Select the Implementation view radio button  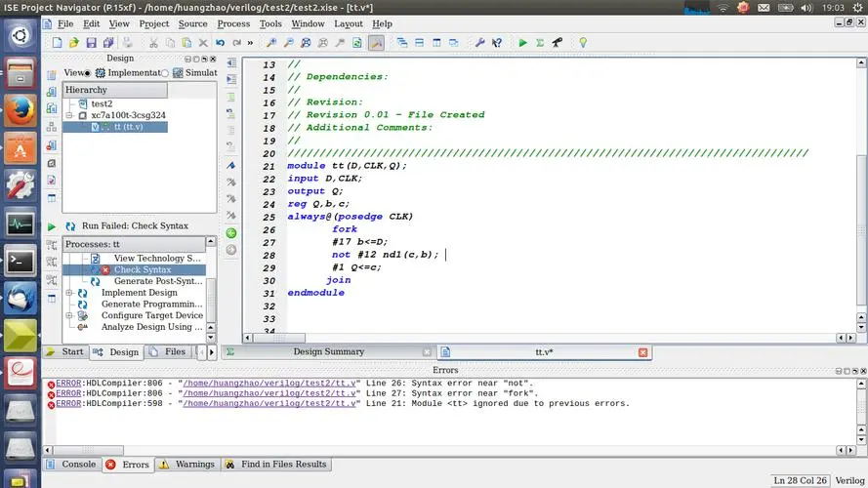coord(87,73)
